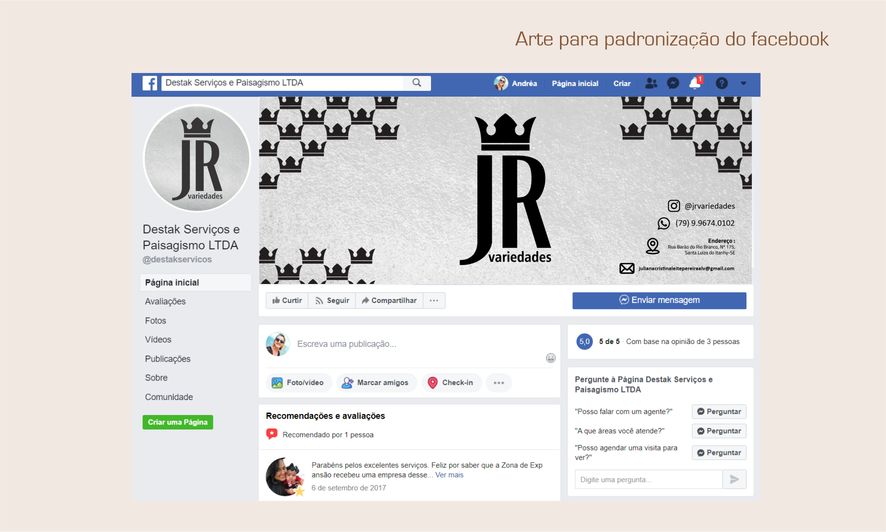Click the green Criar uma Página button

pyautogui.click(x=177, y=422)
